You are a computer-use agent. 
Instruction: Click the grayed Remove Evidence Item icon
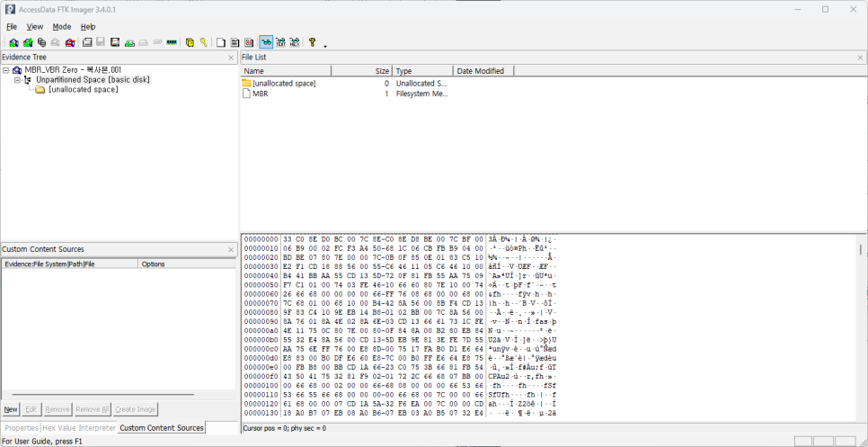point(56,42)
